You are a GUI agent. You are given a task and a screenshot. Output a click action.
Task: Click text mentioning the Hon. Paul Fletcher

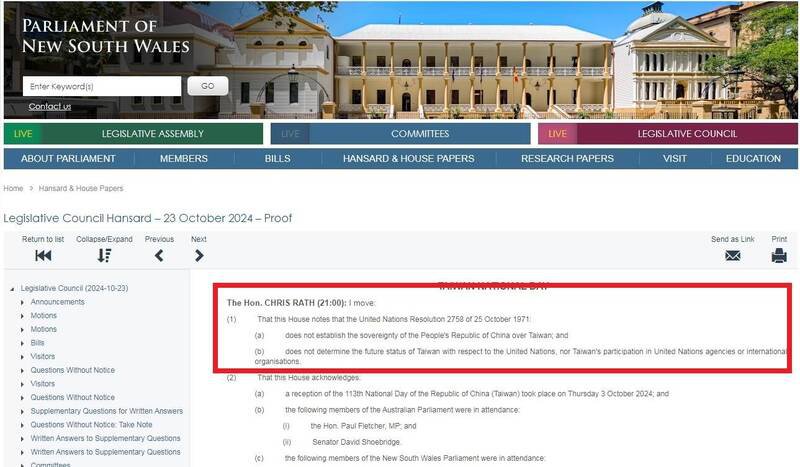[363, 426]
